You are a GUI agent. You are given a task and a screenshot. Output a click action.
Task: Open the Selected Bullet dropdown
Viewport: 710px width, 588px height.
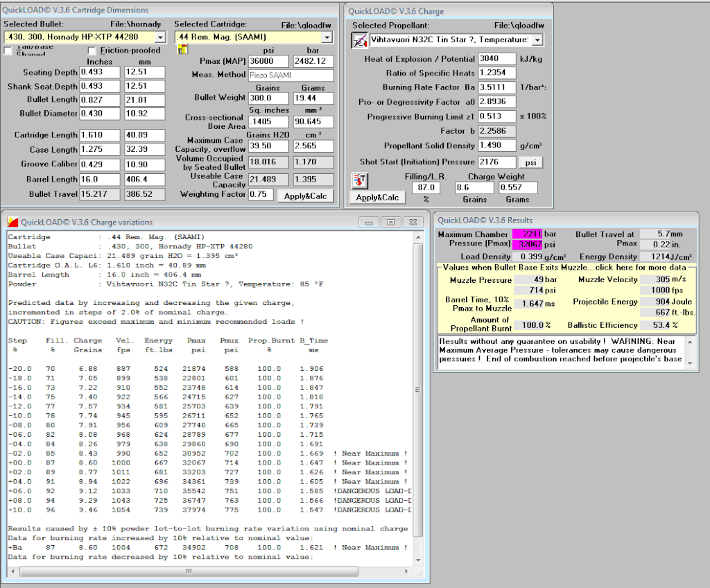point(160,37)
